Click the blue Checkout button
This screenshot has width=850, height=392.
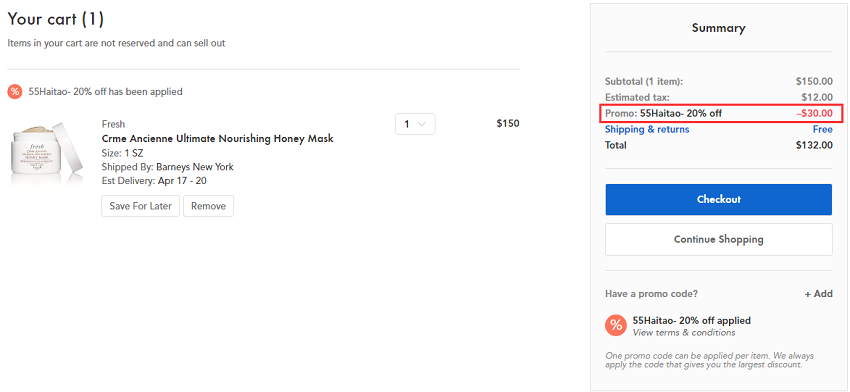click(x=719, y=200)
